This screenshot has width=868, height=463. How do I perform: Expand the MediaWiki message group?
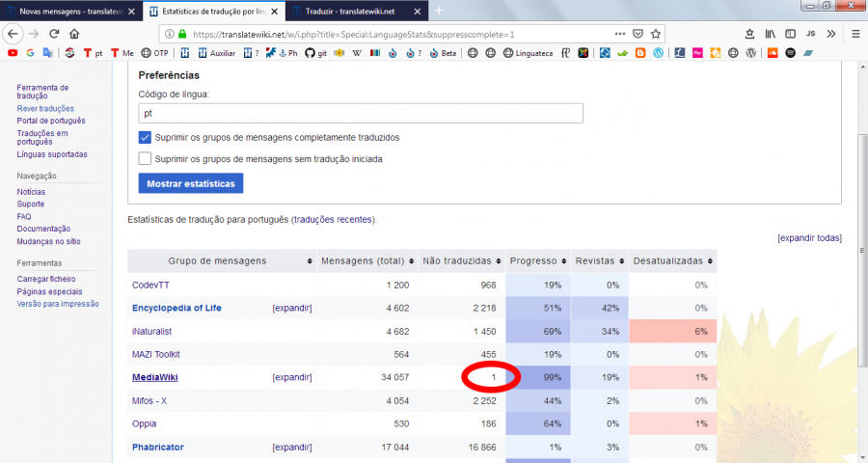[x=292, y=377]
